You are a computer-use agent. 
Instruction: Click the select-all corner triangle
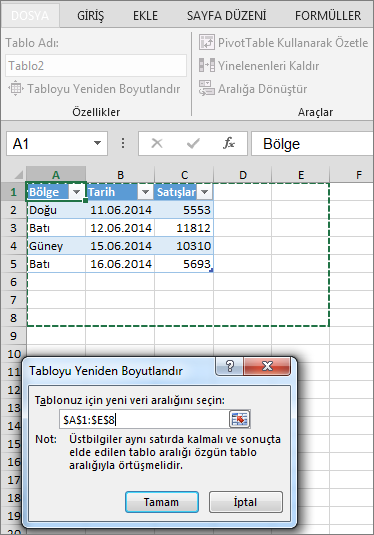[x=18, y=175]
